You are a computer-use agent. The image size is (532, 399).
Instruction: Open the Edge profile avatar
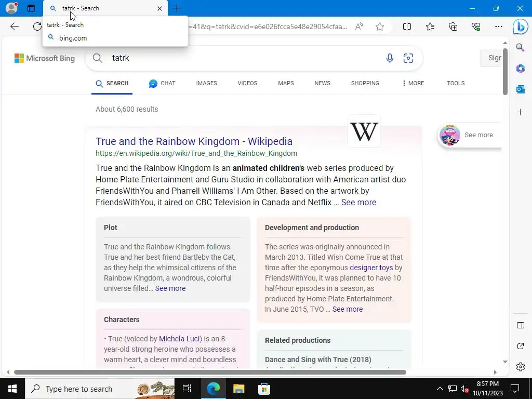(x=11, y=8)
